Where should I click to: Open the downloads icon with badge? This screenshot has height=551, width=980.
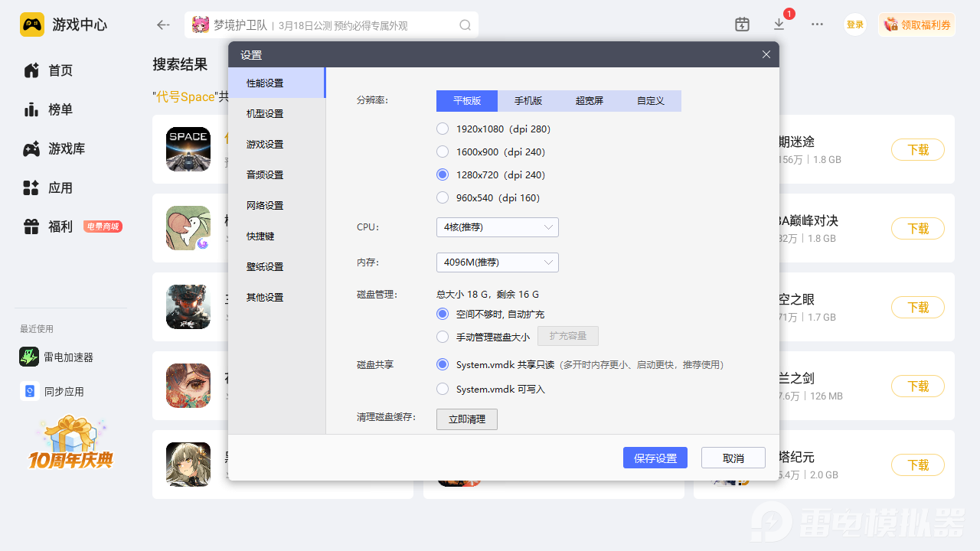click(x=779, y=24)
